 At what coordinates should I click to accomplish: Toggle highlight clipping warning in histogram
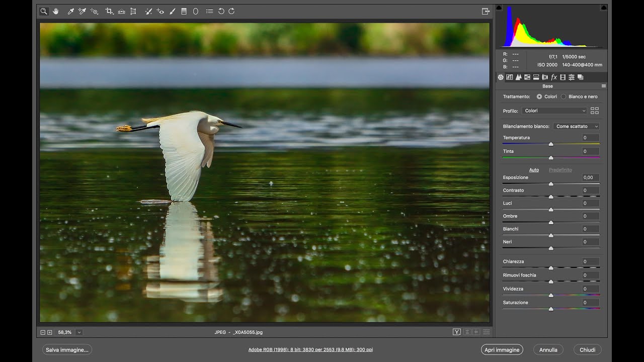pyautogui.click(x=603, y=8)
